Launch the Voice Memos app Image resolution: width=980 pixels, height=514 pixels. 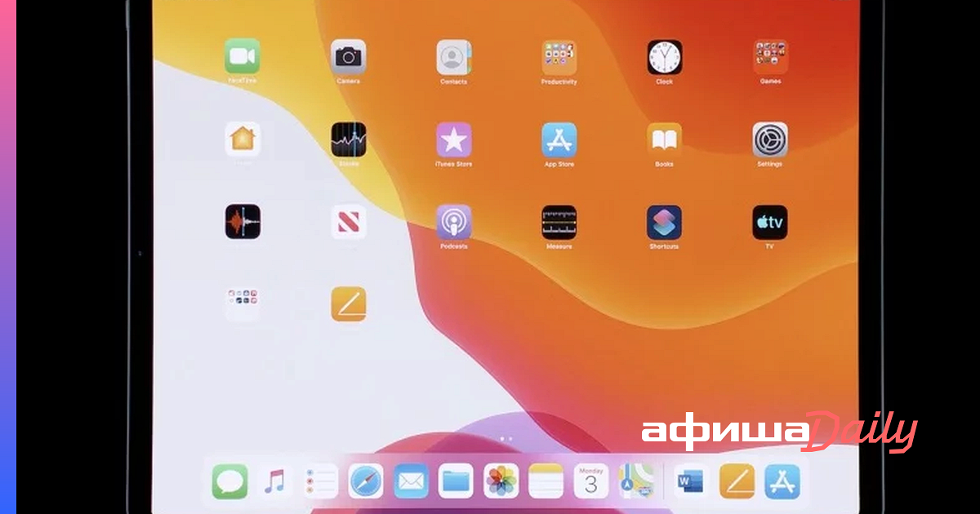[243, 222]
